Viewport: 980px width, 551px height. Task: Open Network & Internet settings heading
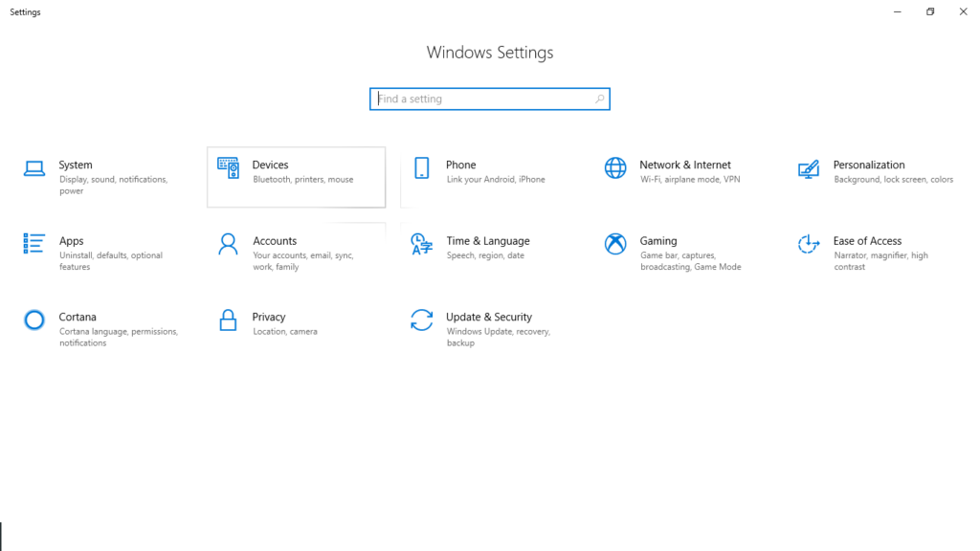pos(685,165)
